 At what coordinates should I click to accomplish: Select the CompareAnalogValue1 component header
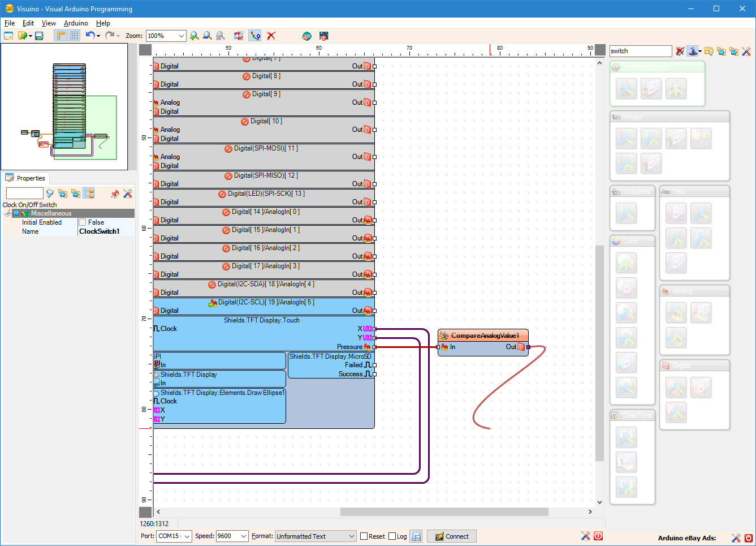tap(483, 336)
